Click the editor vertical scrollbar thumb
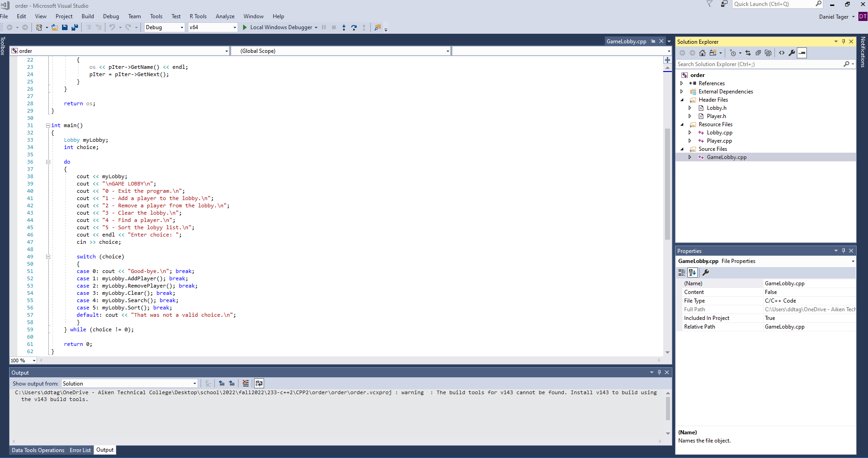The width and height of the screenshot is (868, 458). 667,182
